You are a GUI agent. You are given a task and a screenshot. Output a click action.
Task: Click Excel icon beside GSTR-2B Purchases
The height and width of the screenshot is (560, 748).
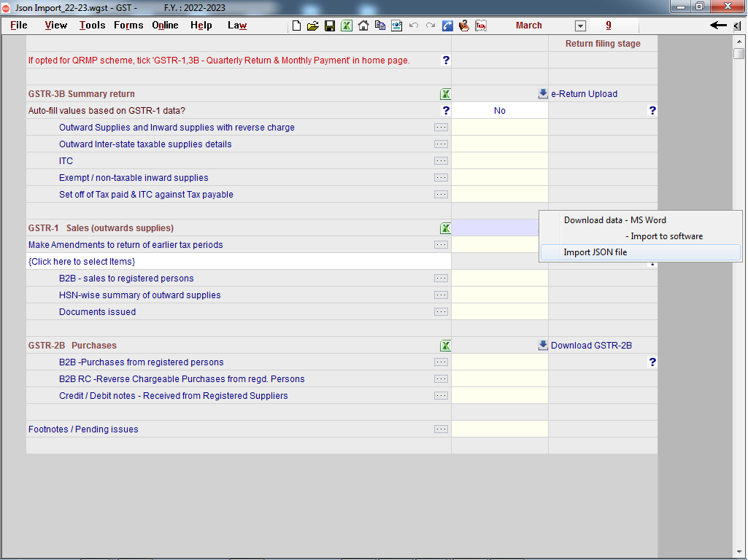pyautogui.click(x=445, y=346)
